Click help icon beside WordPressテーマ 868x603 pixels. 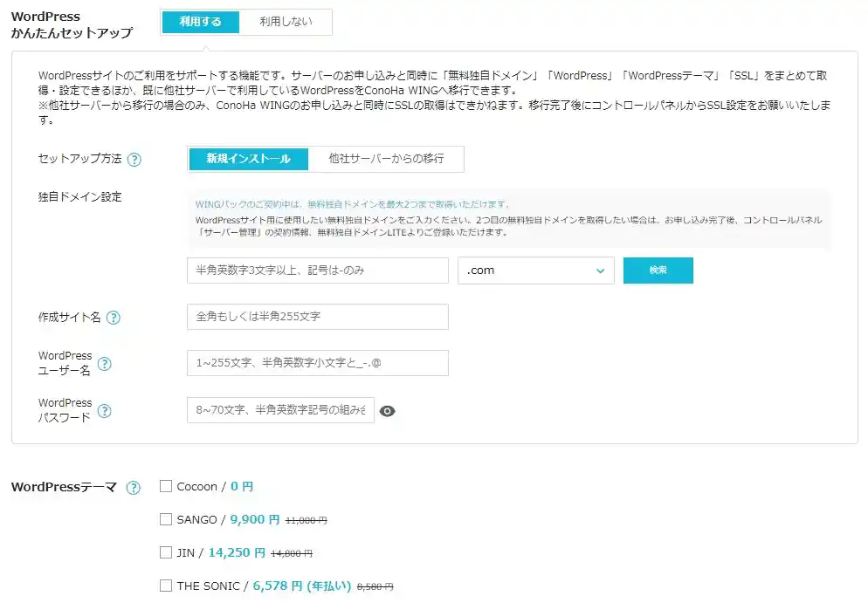click(x=133, y=488)
